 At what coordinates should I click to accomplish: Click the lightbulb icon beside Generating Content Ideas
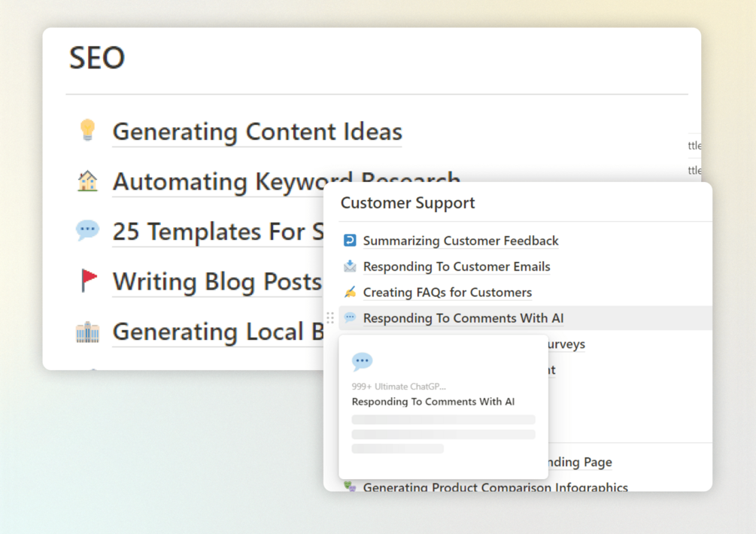(87, 130)
